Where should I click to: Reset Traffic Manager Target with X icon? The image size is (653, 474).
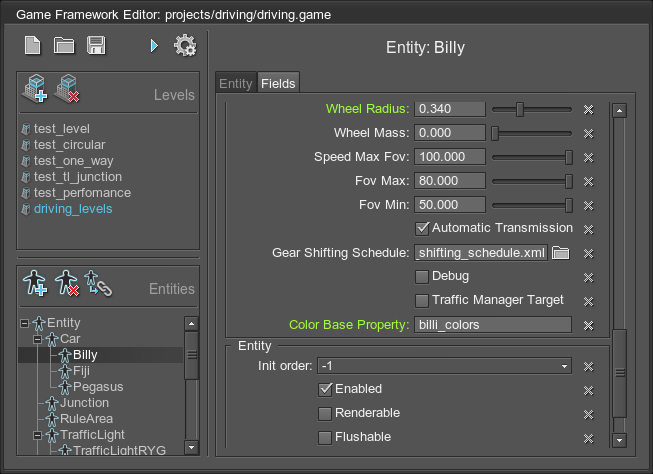(x=588, y=302)
